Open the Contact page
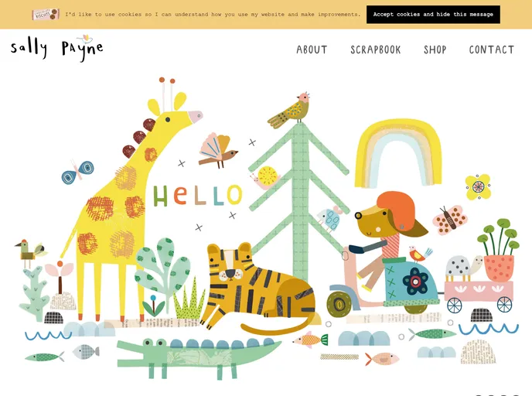The image size is (532, 396). [x=492, y=49]
